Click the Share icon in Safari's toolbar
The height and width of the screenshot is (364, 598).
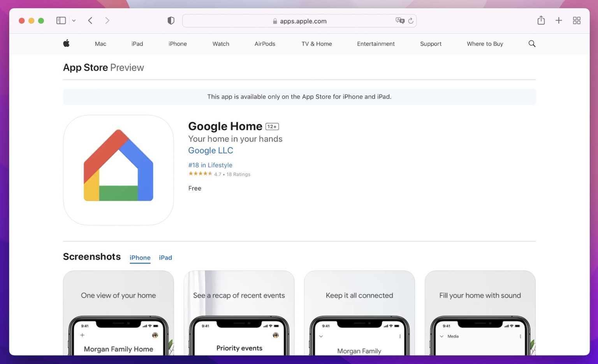(541, 20)
